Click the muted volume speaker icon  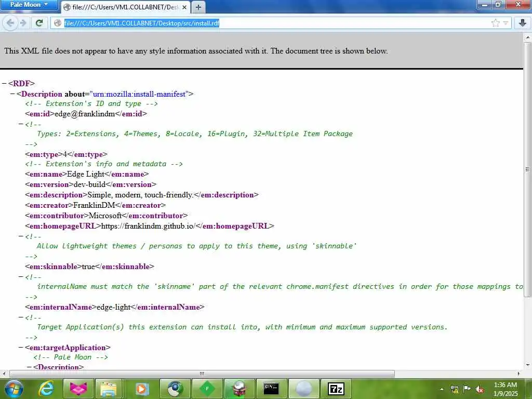point(480,389)
